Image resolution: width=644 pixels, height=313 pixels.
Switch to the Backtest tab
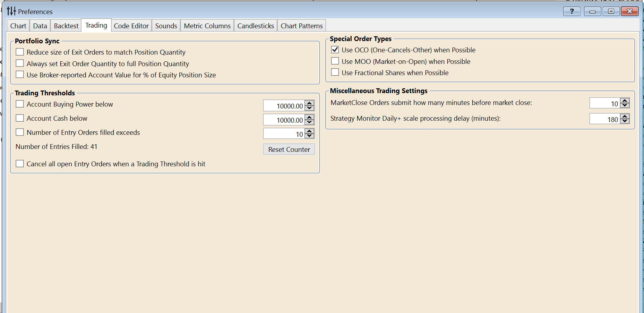(x=66, y=26)
